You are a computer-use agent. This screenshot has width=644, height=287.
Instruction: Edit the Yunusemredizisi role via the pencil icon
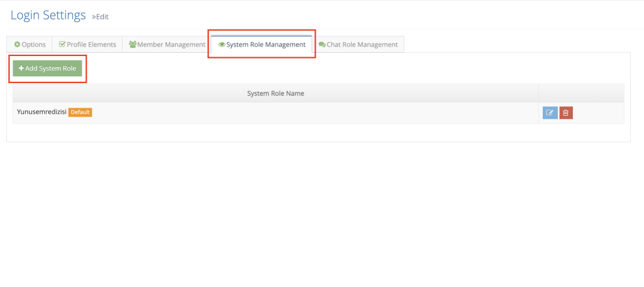click(550, 113)
